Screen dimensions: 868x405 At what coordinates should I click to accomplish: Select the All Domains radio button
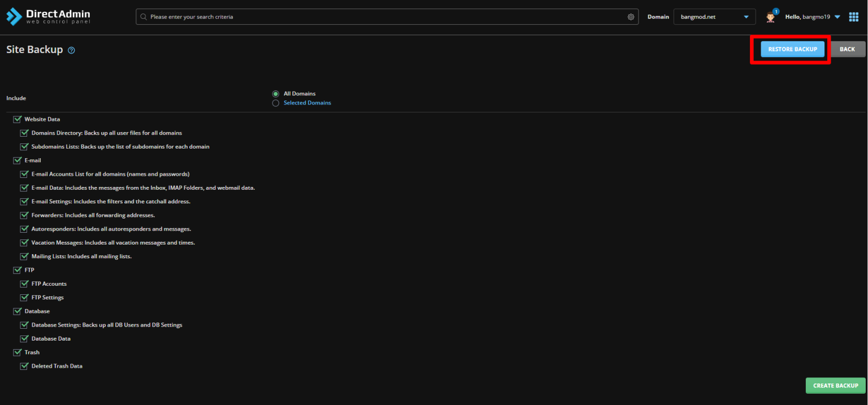click(275, 94)
